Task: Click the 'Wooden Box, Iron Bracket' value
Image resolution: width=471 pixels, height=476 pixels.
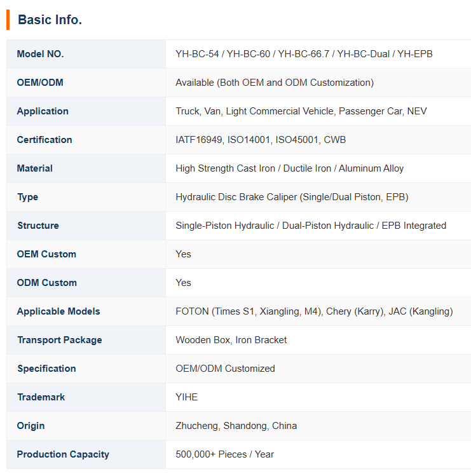Action: 231,340
